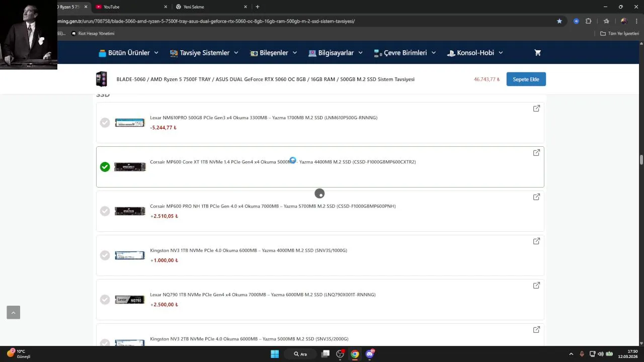Image resolution: width=644 pixels, height=362 pixels.
Task: Select the Lexar NM610PRO 500GB SSD option
Action: click(x=105, y=123)
